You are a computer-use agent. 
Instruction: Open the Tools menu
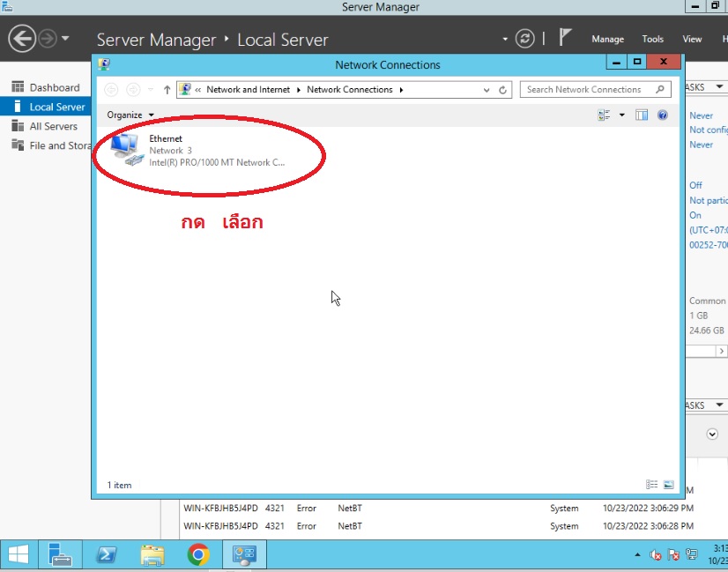(x=652, y=39)
